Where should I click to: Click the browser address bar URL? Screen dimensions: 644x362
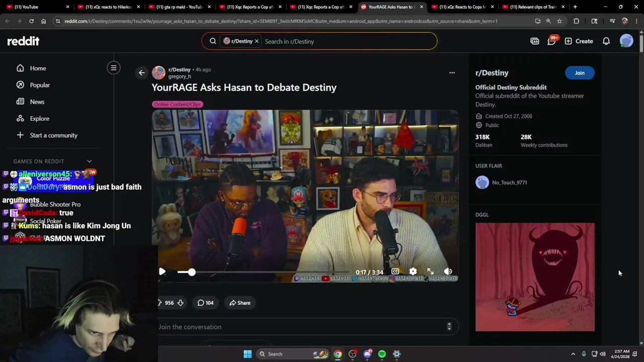[281, 21]
